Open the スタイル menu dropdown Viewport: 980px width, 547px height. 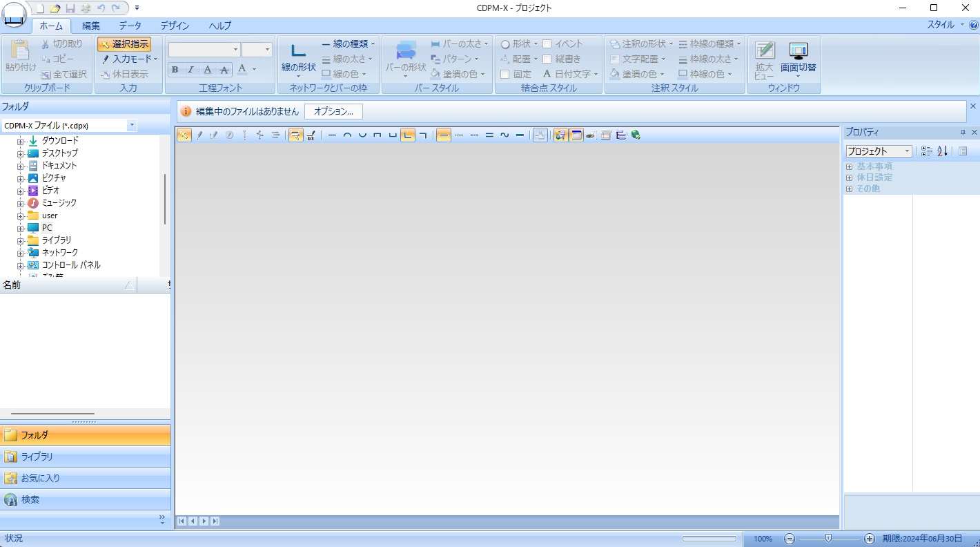(x=946, y=25)
